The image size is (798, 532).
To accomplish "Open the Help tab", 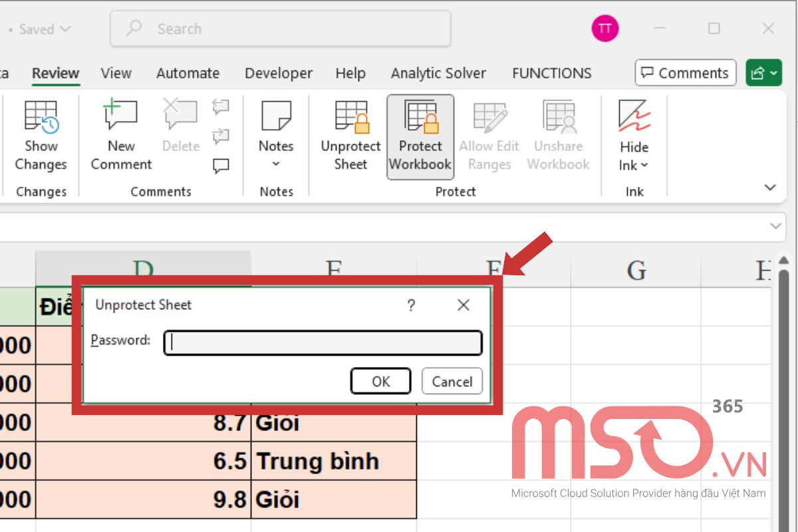I will click(x=350, y=73).
